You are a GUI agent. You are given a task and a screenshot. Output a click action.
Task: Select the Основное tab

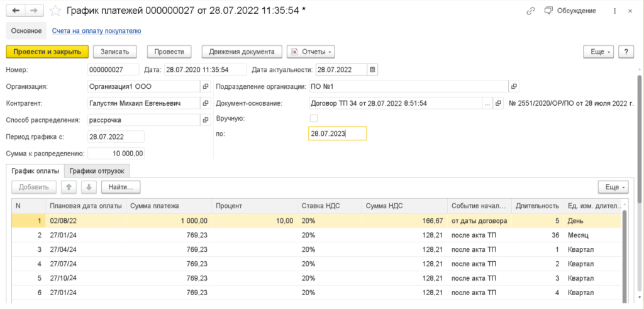pyautogui.click(x=26, y=30)
